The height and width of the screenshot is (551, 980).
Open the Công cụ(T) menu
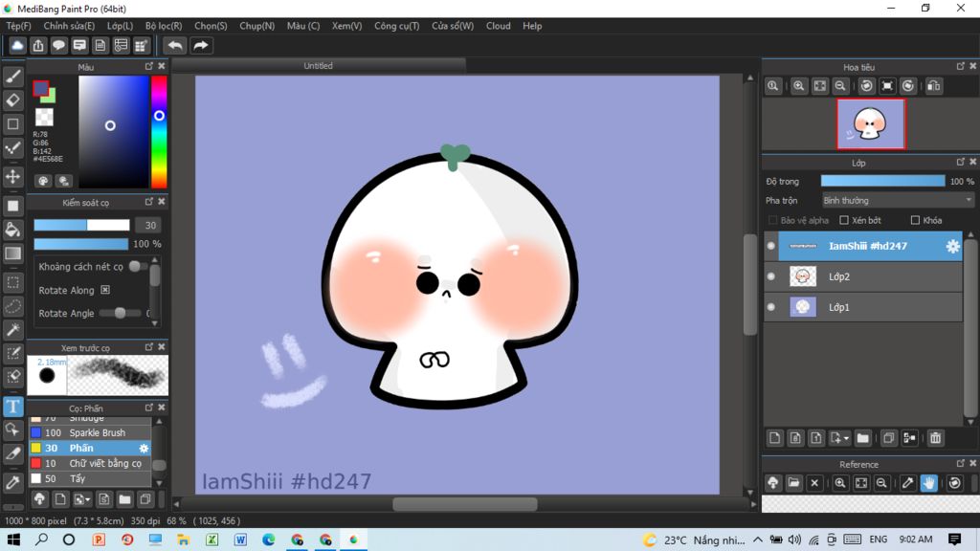click(x=397, y=26)
